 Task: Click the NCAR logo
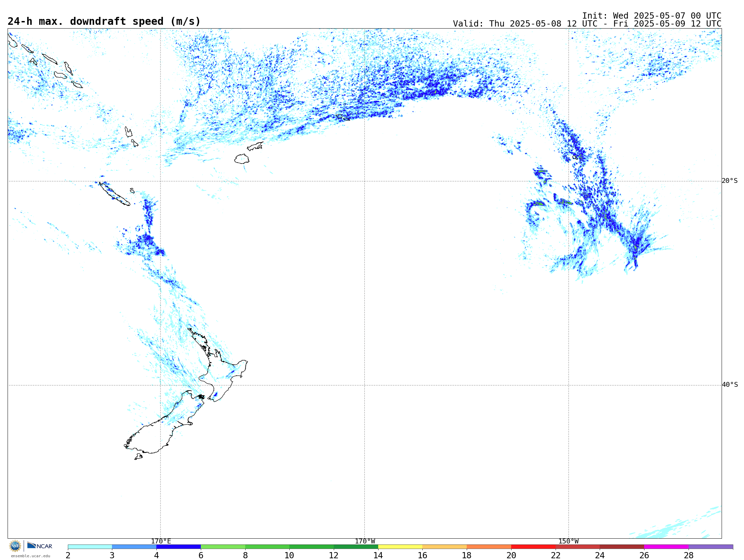[x=40, y=546]
